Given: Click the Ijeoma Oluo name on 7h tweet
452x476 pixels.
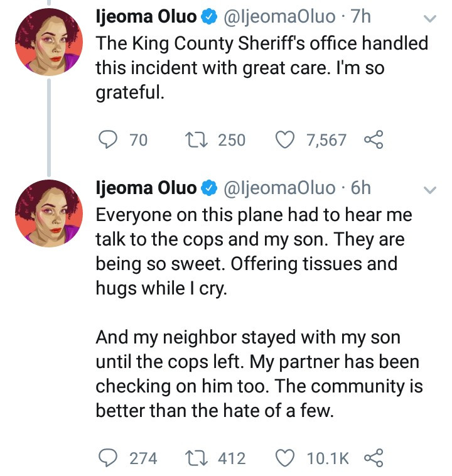Looking at the screenshot, I should (145, 18).
